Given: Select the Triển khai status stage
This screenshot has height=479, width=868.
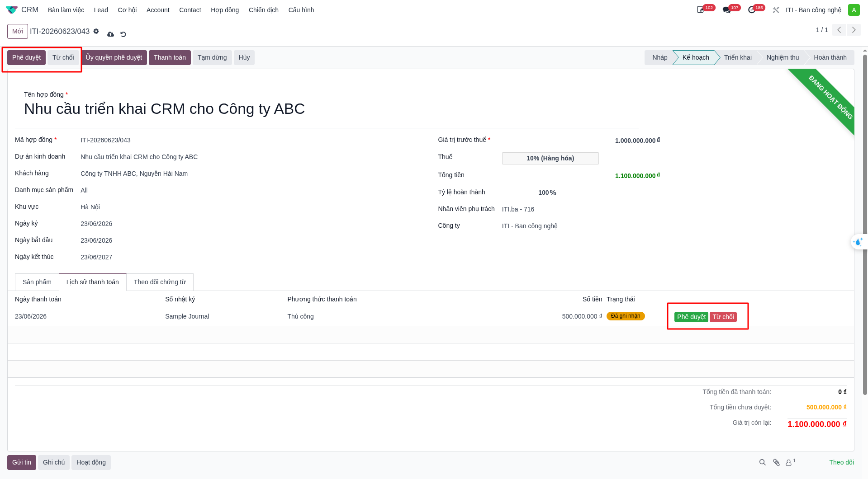Looking at the screenshot, I should tap(737, 57).
